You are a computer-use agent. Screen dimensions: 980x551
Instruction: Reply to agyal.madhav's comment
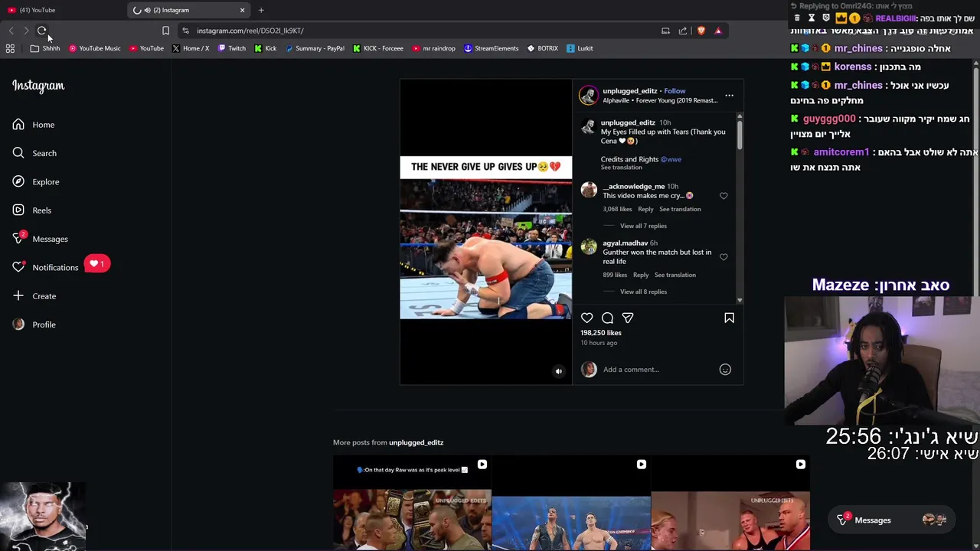[x=641, y=275]
